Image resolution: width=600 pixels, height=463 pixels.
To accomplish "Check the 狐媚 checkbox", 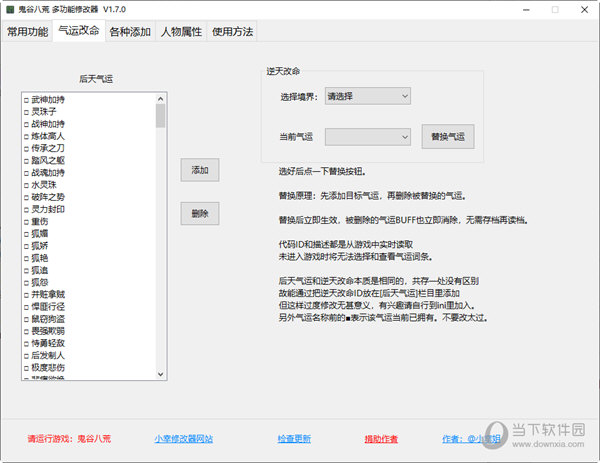I will pyautogui.click(x=26, y=234).
